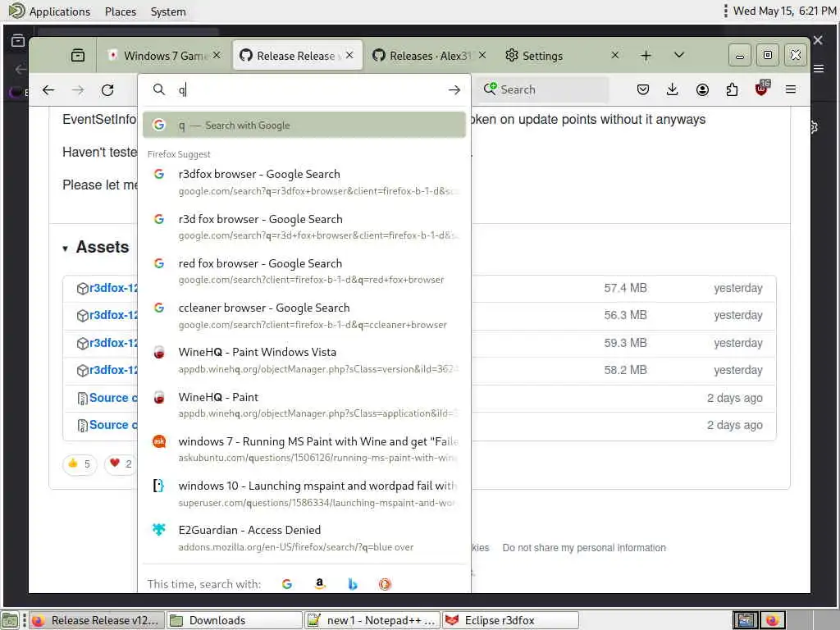Click the Search box beside the address bar
The image size is (840, 630).
(x=544, y=89)
